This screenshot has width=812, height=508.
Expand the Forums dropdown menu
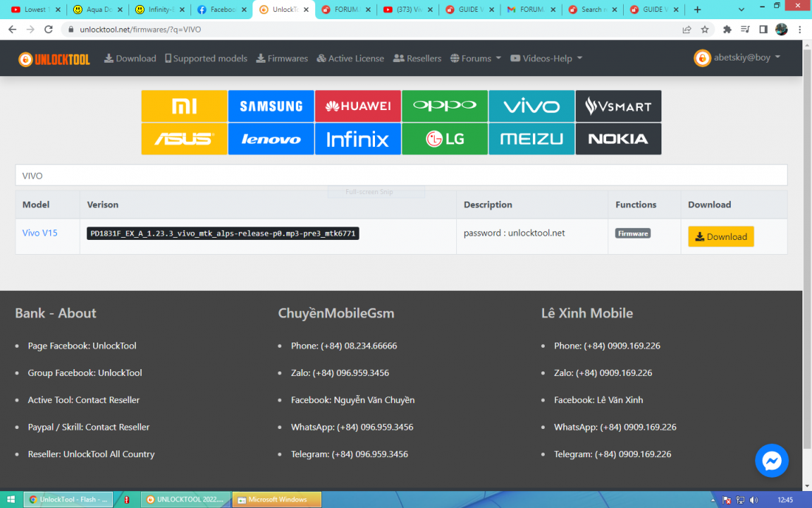tap(476, 58)
